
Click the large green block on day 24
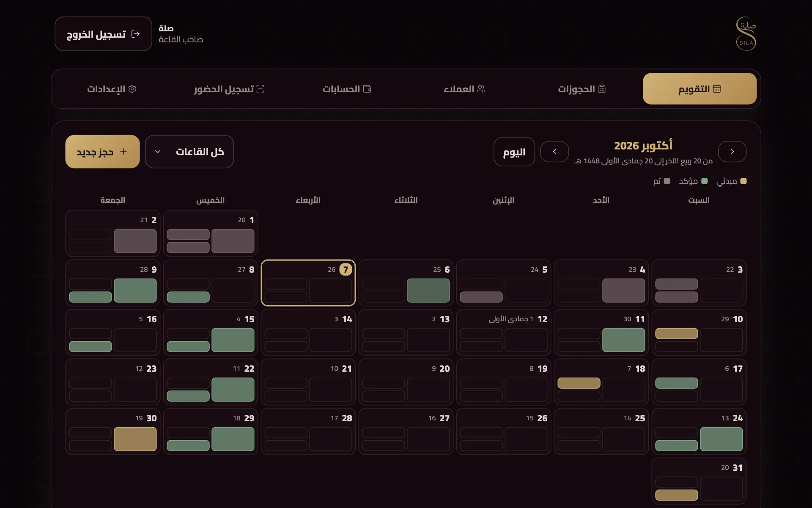click(721, 439)
